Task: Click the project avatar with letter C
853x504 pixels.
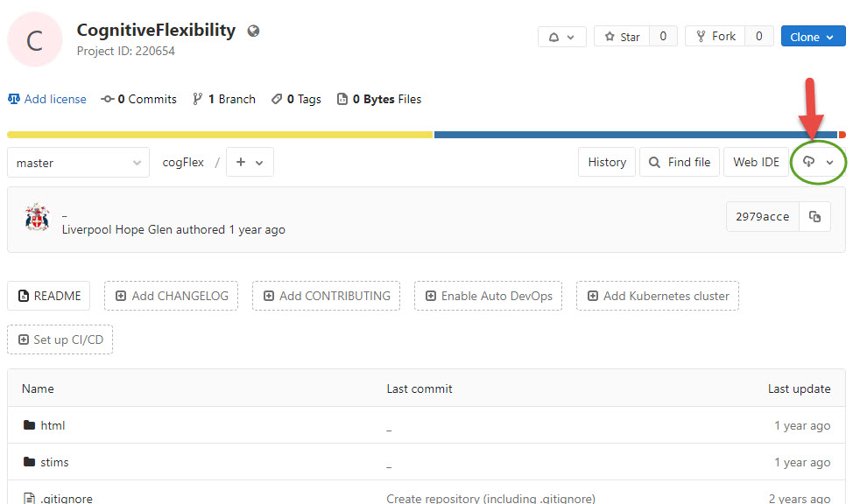Action: click(x=35, y=39)
